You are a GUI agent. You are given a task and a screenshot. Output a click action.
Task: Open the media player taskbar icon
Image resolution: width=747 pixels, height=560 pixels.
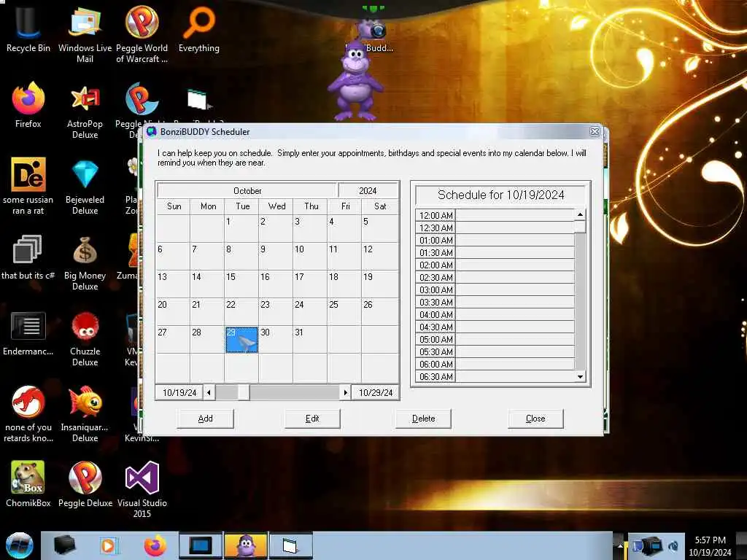coord(109,545)
